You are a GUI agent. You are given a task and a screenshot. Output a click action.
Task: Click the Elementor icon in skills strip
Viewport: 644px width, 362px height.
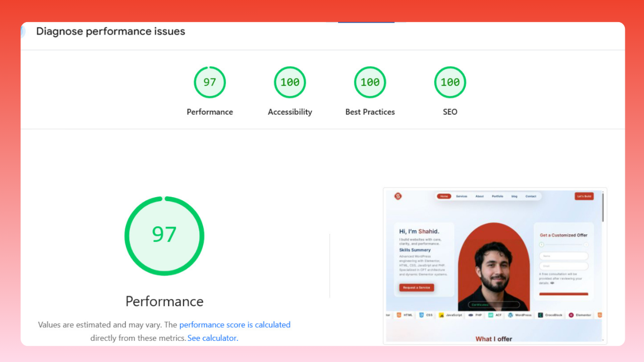coord(571,315)
